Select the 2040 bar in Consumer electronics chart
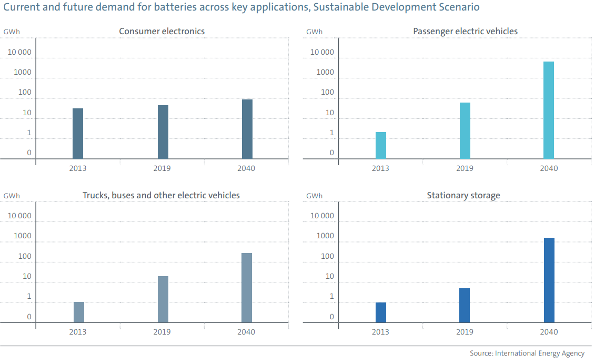This screenshot has width=605, height=364. point(247,129)
